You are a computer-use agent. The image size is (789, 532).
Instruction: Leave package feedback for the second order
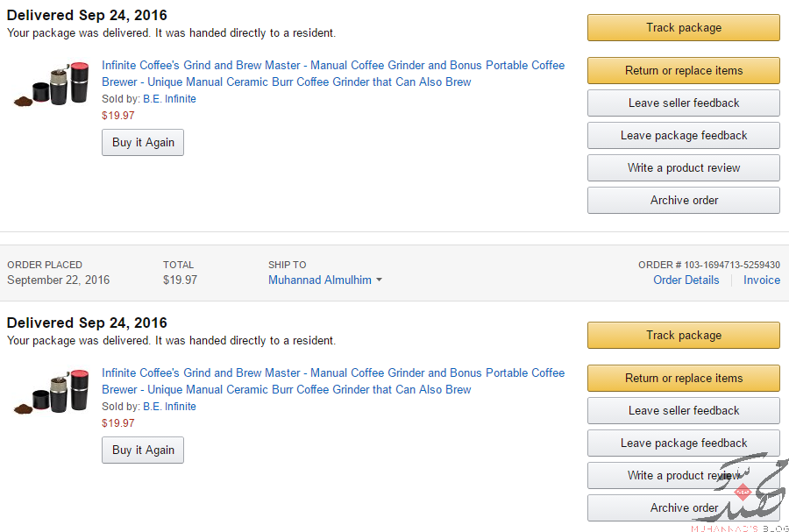pyautogui.click(x=683, y=443)
